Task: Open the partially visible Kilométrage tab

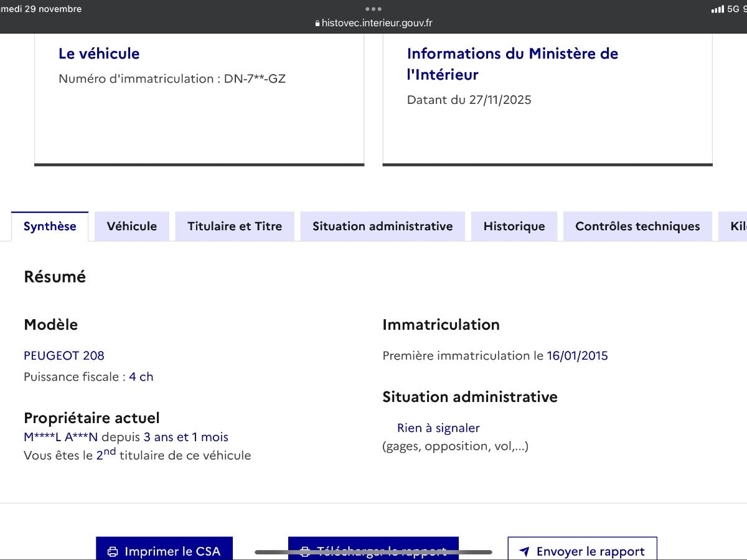Action: pos(736,226)
